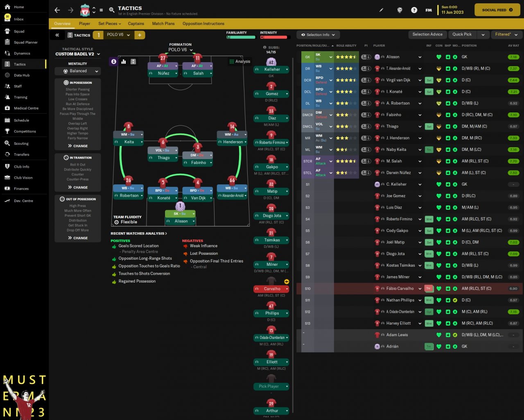Click the Quick Pick button

462,35
